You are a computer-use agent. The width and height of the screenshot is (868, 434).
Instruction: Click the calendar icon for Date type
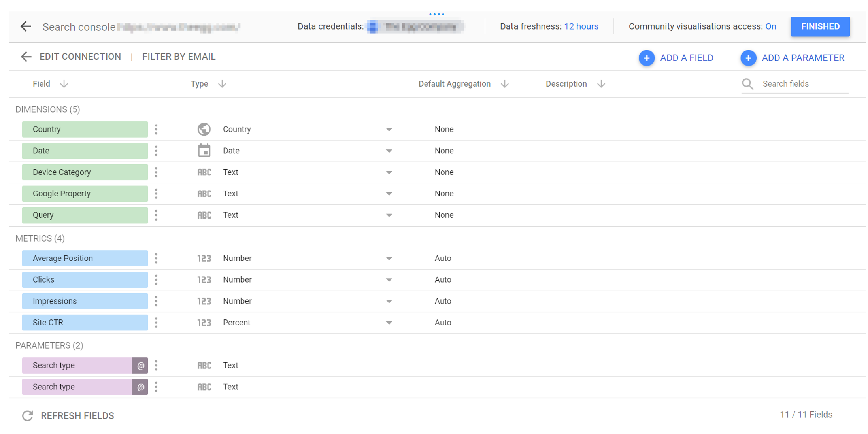[204, 151]
